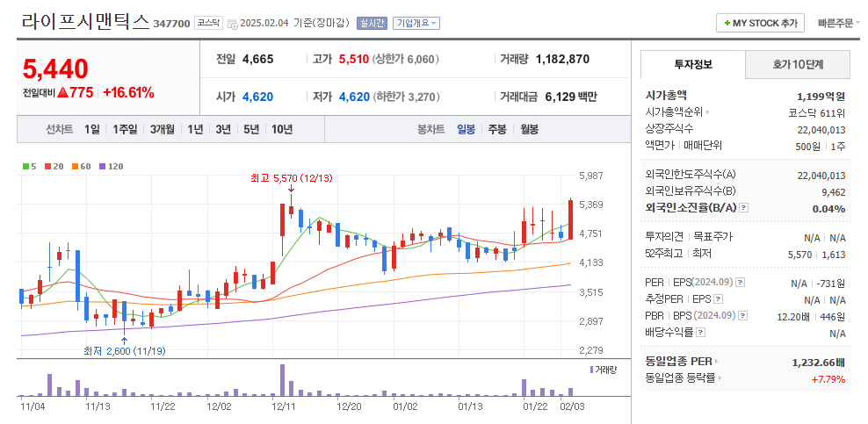868x424 pixels.
Task: Click the 거래량 volume legend marker
Action: click(592, 370)
